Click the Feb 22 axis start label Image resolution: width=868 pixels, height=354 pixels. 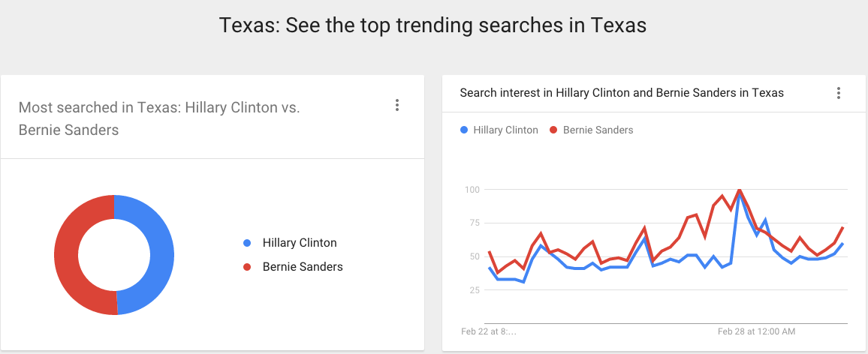[x=489, y=331]
